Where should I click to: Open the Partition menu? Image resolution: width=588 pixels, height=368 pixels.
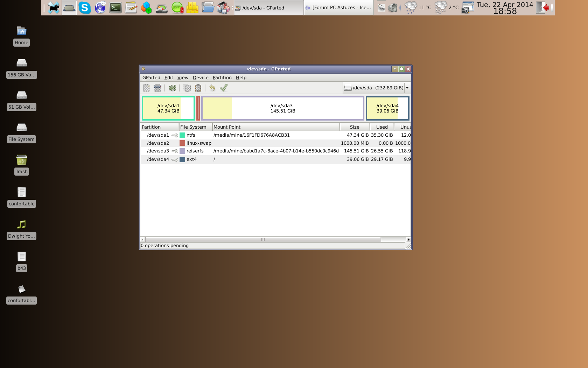[x=222, y=78]
